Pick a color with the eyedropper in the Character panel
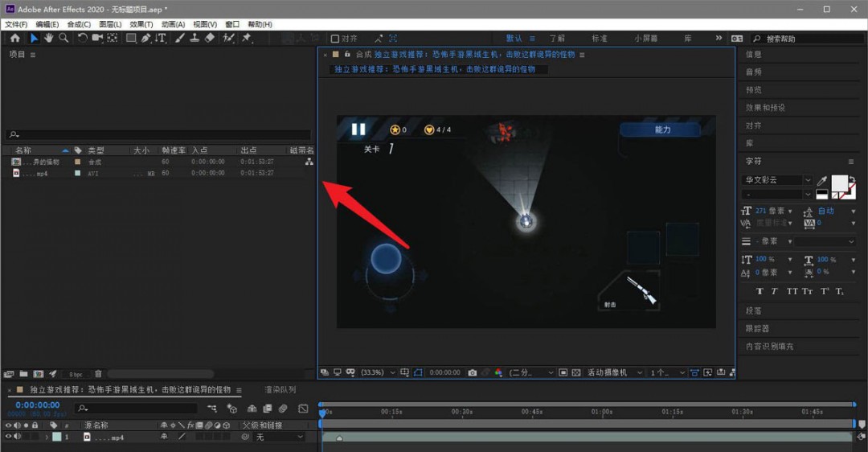This screenshot has width=868, height=452. [822, 181]
